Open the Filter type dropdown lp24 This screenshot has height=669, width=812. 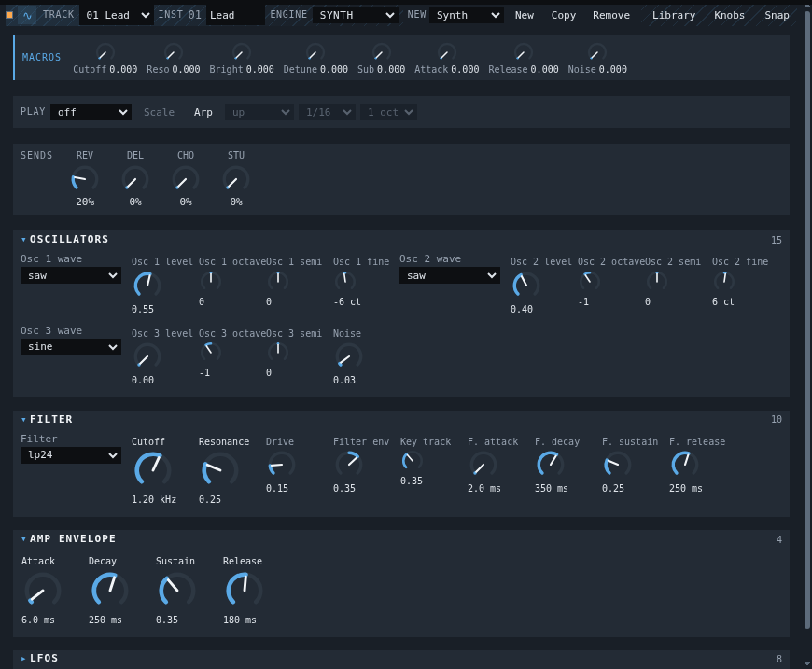click(71, 455)
